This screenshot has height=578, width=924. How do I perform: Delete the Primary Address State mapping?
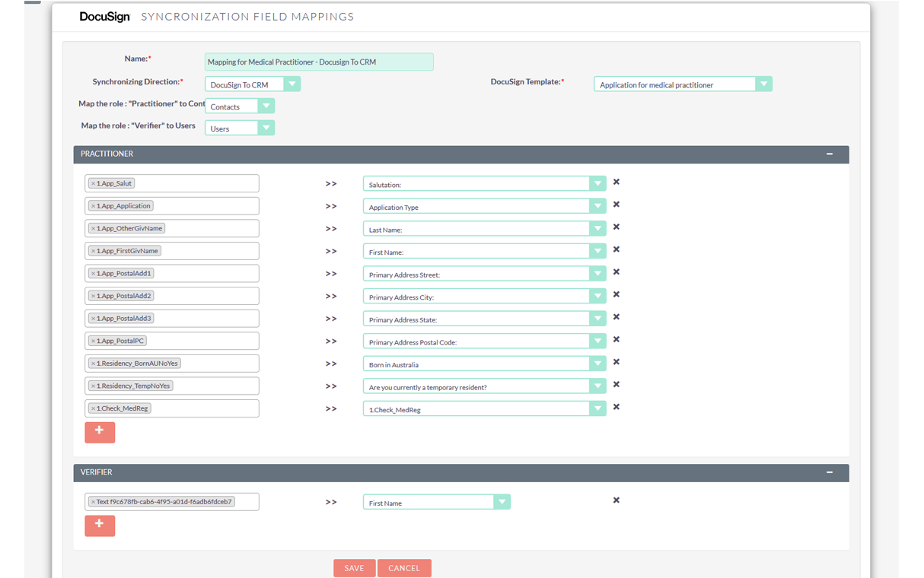(x=617, y=317)
